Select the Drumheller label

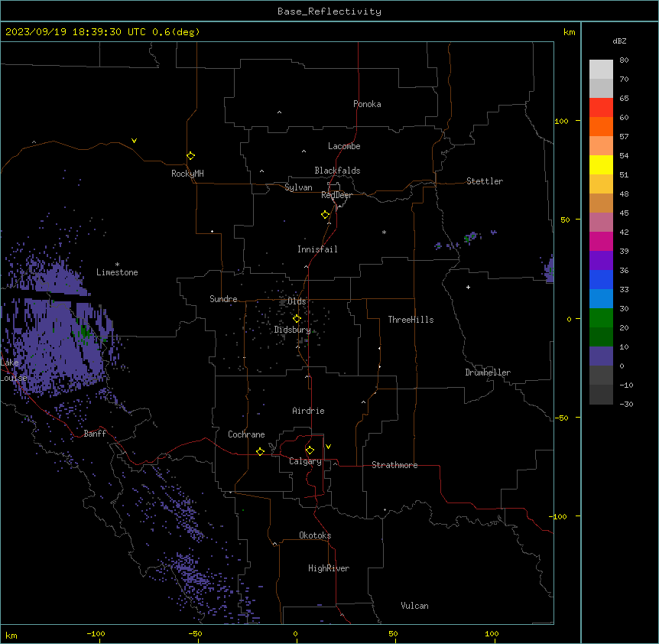pos(488,372)
